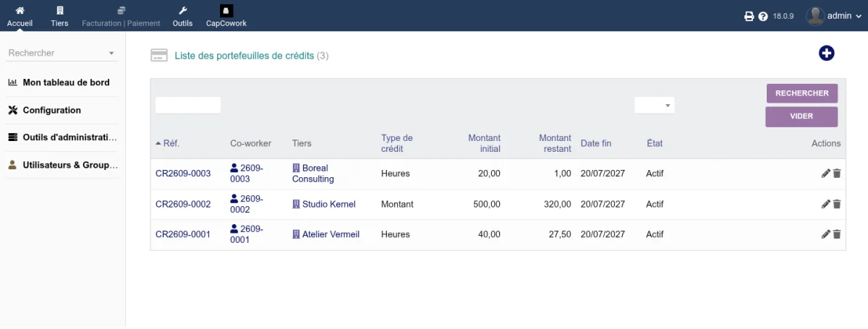The width and height of the screenshot is (868, 329).
Task: Click remaining amount 27,50 cell
Action: click(x=560, y=234)
